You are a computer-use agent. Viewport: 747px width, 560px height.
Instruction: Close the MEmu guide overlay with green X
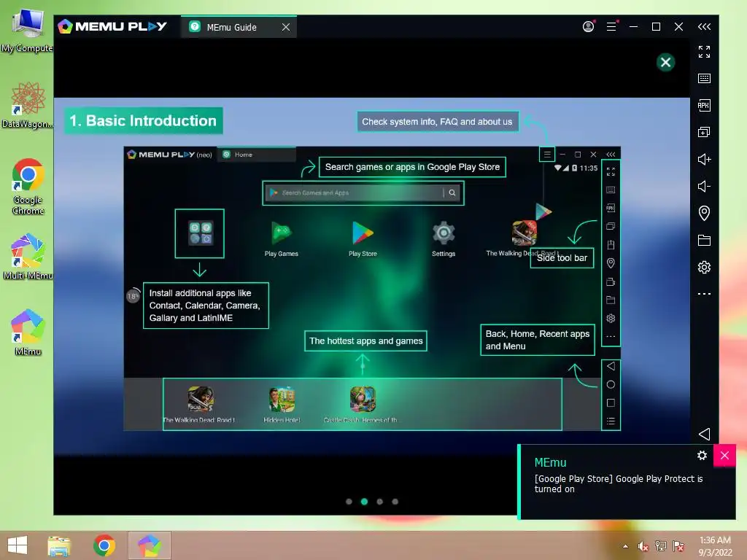(665, 62)
